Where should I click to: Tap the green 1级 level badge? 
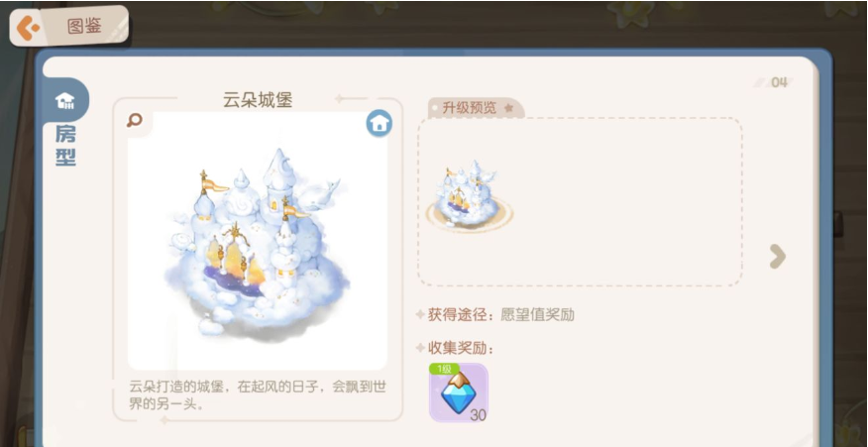tap(445, 369)
